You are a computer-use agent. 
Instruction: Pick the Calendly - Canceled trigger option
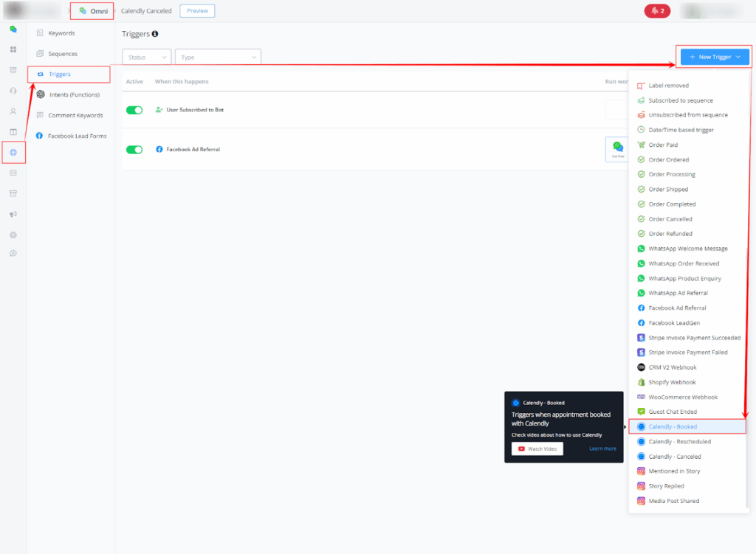pyautogui.click(x=675, y=457)
